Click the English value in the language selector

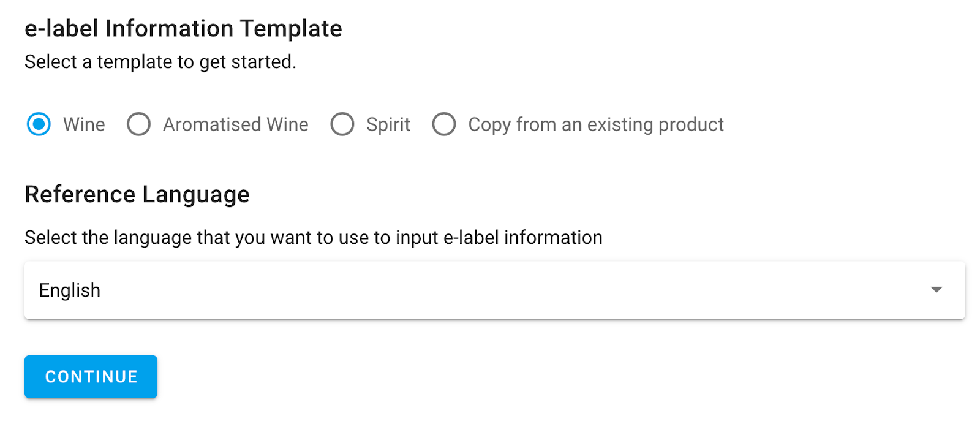pos(70,290)
